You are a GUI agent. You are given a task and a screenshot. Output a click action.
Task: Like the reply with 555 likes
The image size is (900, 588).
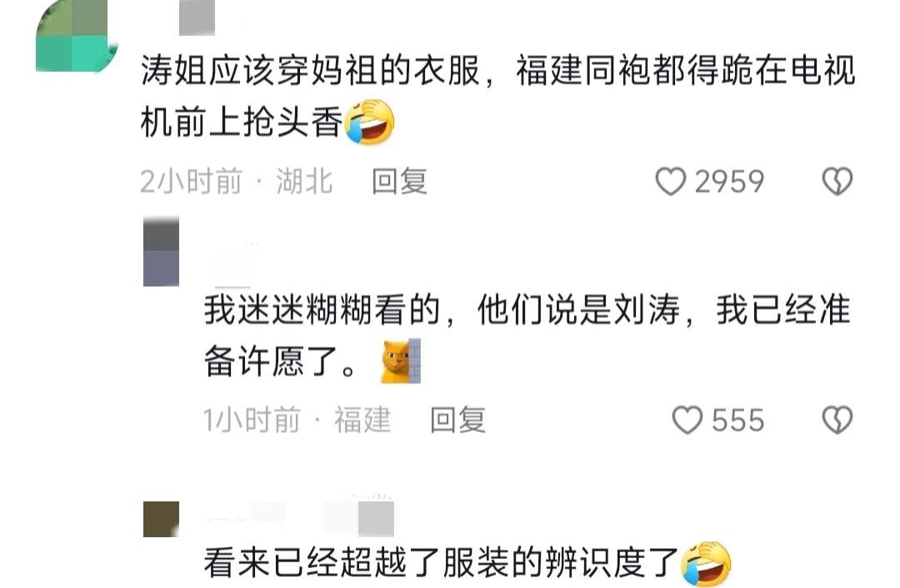[687, 420]
